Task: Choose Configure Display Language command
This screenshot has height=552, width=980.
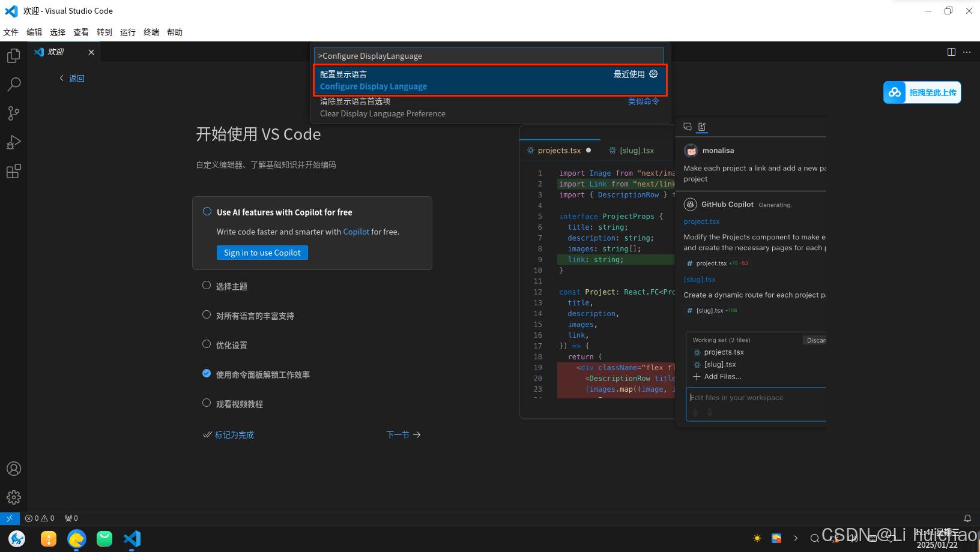Action: [489, 80]
